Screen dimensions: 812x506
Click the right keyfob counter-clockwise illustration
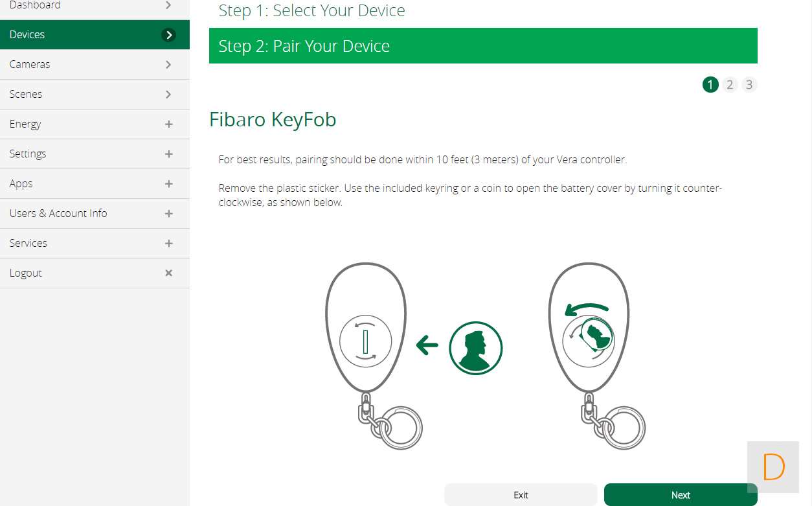(x=588, y=336)
